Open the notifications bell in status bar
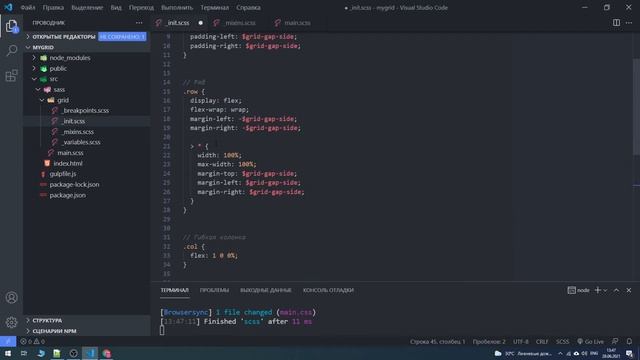 point(629,341)
